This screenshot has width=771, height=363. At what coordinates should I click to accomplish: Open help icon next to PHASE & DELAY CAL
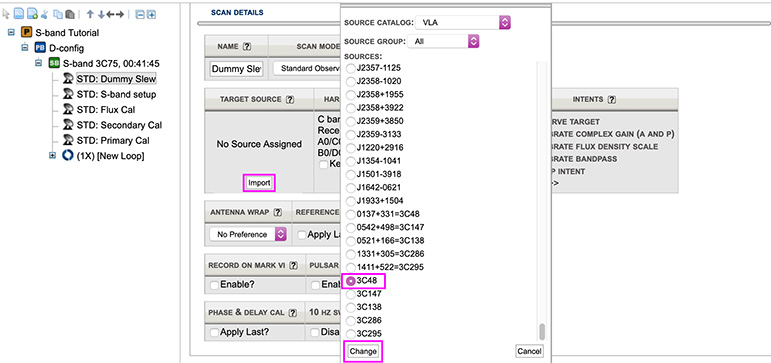[293, 312]
